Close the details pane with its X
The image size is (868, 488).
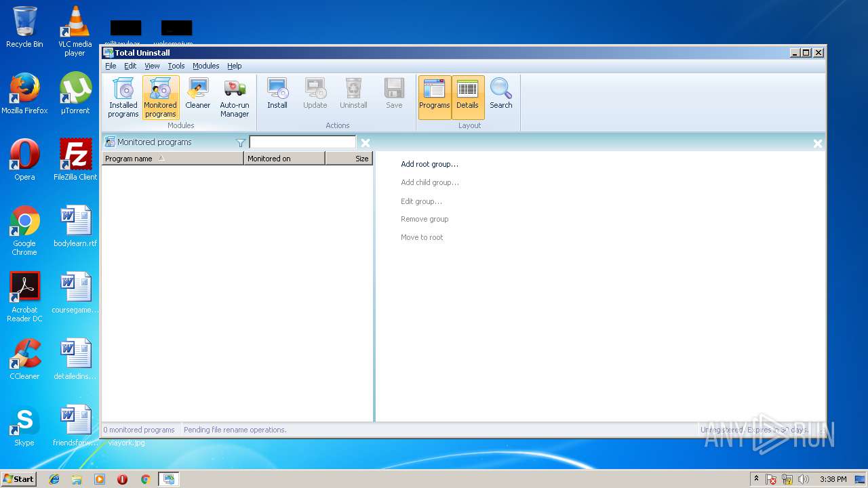[818, 144]
